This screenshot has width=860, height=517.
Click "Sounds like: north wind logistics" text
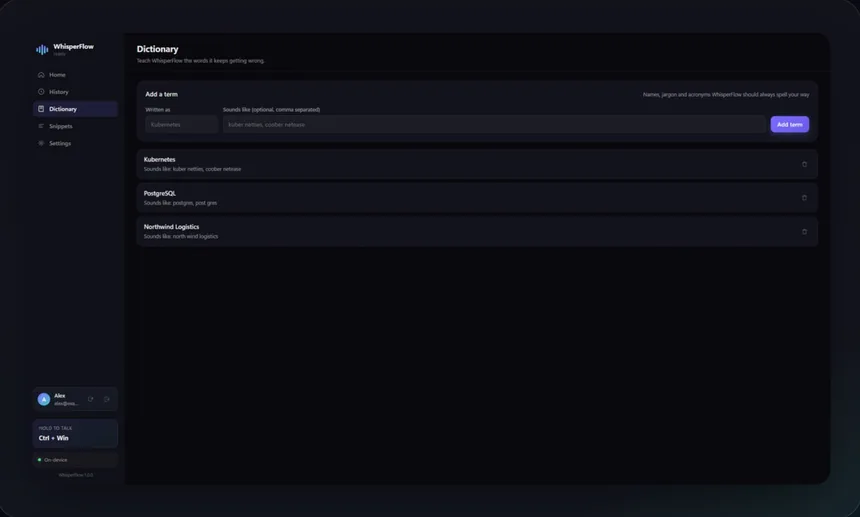180,236
